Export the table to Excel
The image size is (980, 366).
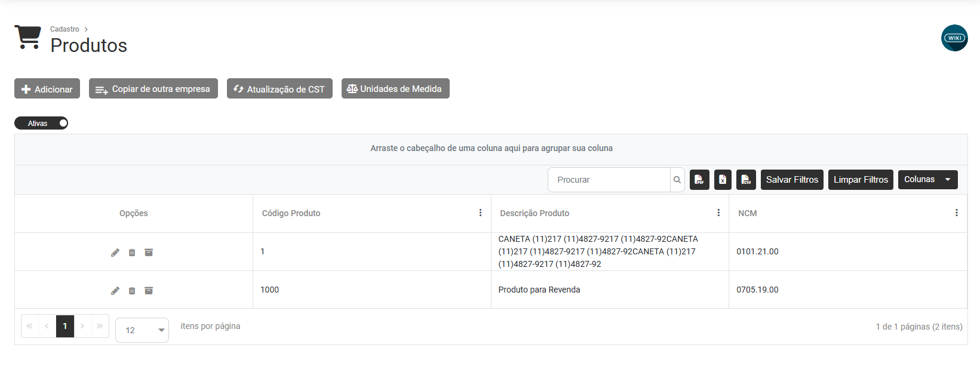pos(723,180)
